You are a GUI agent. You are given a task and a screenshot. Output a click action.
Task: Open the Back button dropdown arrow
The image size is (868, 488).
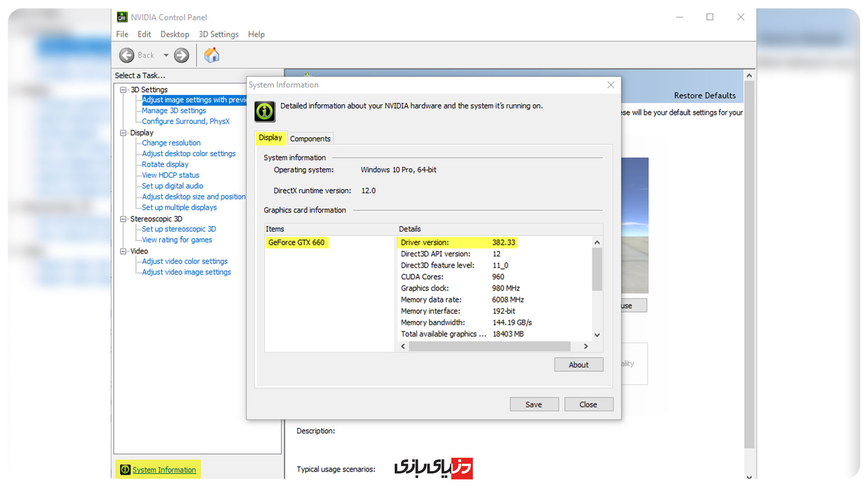tap(166, 55)
